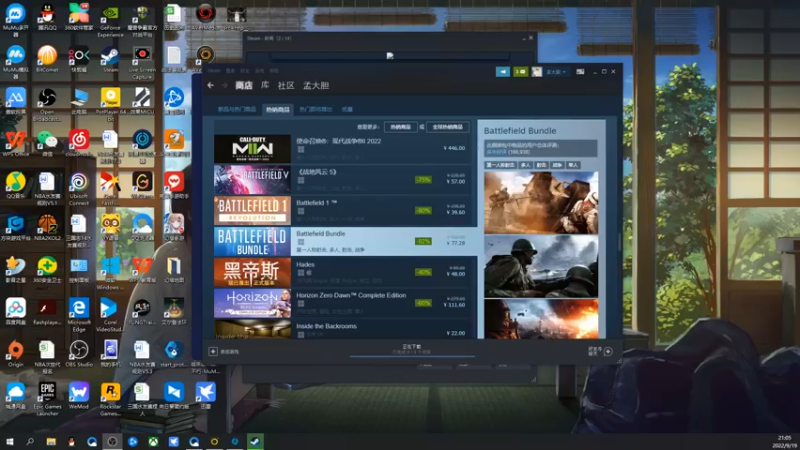Click the download progress bar

coord(412,356)
